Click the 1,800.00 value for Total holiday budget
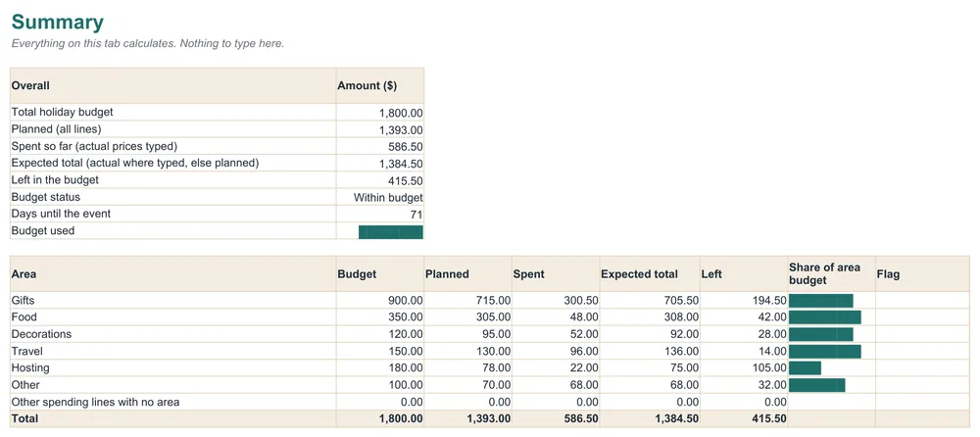 click(x=401, y=113)
